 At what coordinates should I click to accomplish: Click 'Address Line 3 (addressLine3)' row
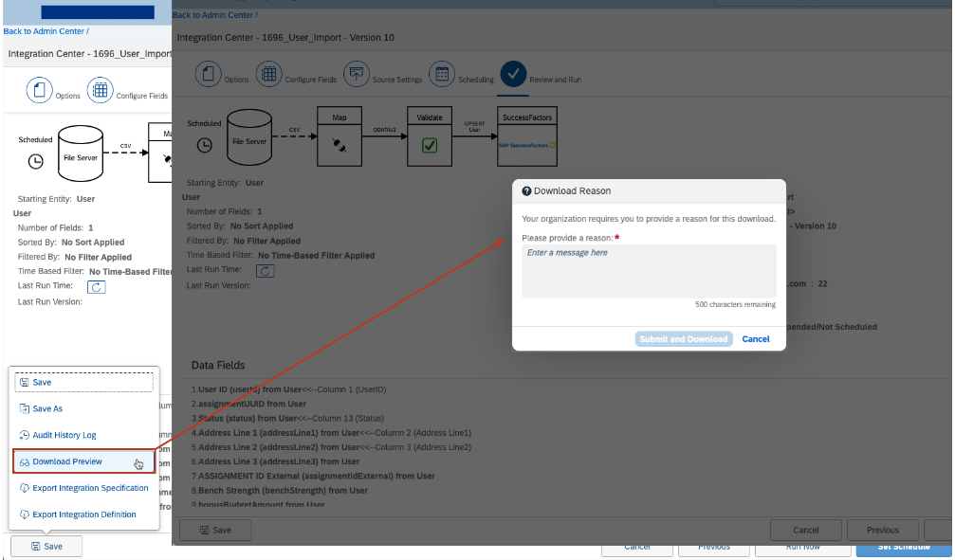pos(275,461)
